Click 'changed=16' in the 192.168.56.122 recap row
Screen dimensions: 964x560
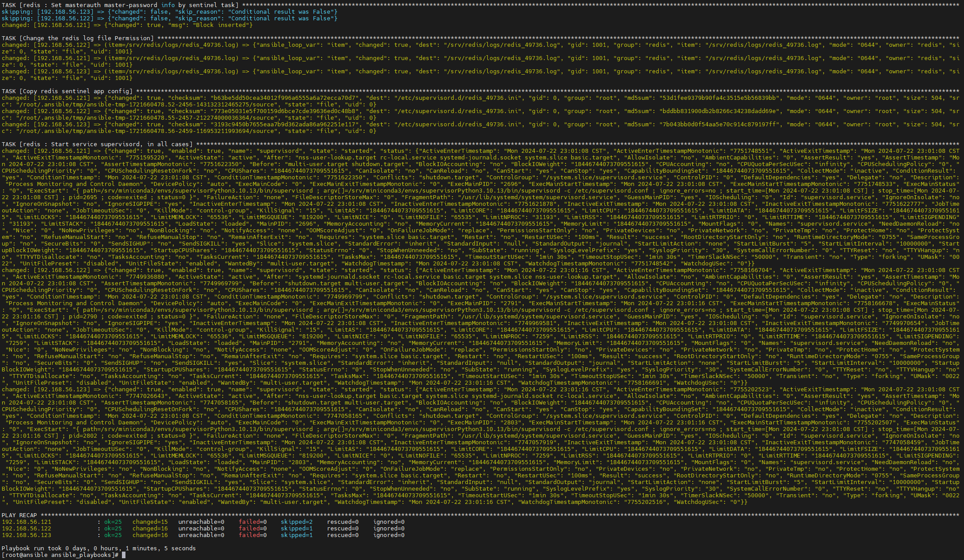pyautogui.click(x=150, y=529)
